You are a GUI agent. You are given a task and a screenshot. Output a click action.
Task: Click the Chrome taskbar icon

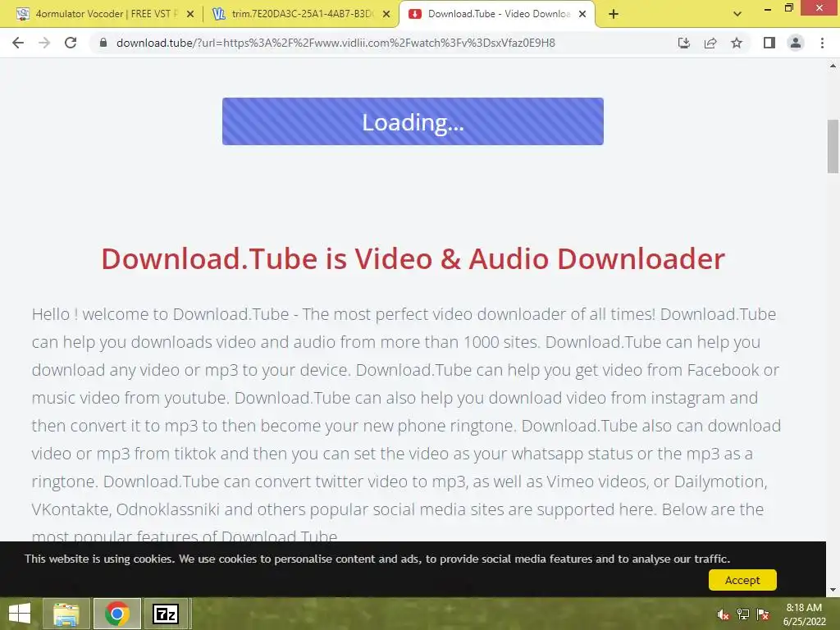pyautogui.click(x=117, y=614)
